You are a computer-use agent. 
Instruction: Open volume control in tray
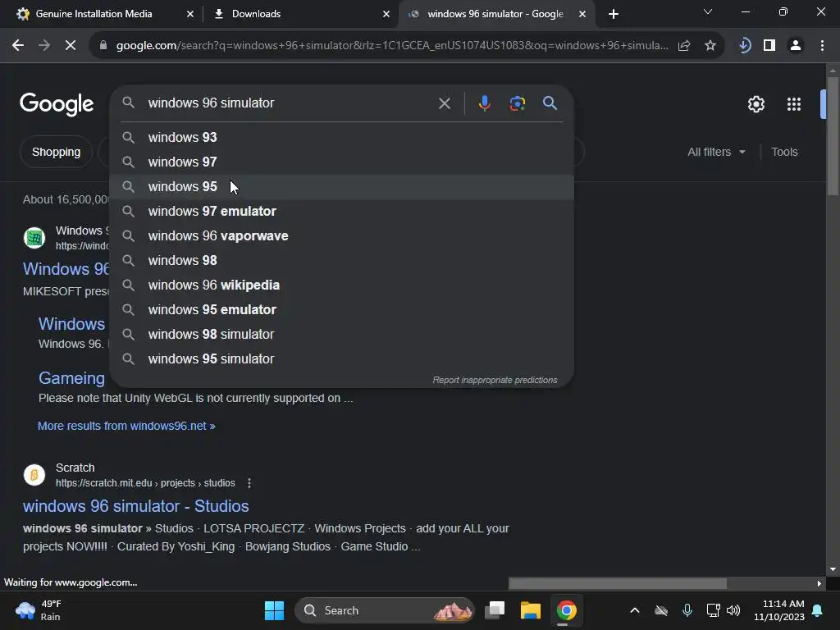point(733,610)
